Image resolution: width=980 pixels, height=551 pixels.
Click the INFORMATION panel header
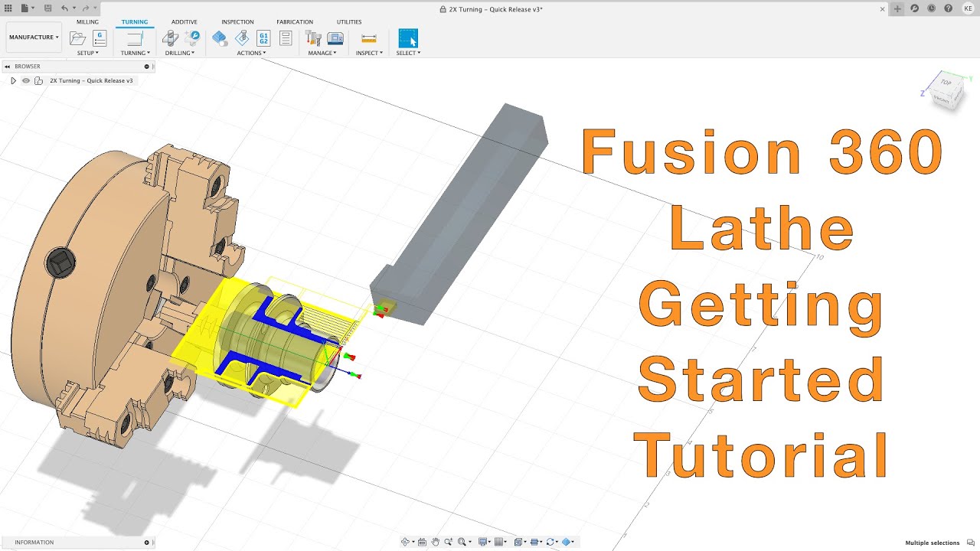77,543
